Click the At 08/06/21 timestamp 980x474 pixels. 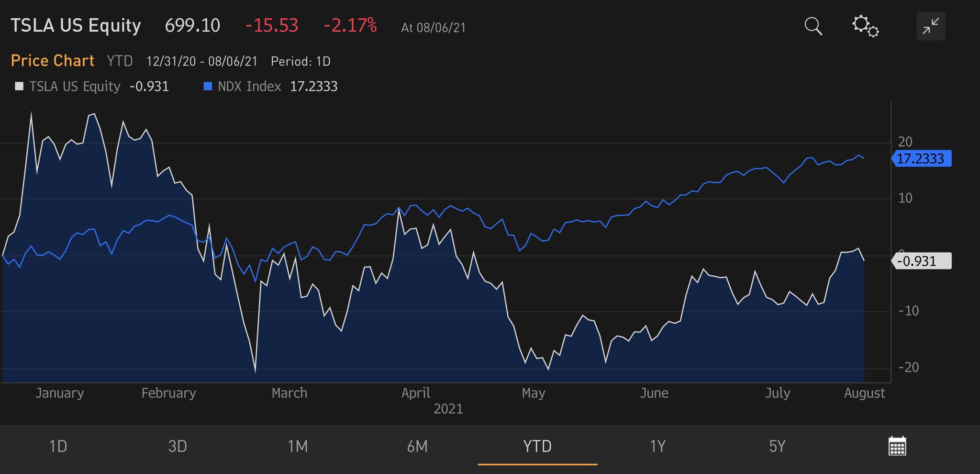(x=434, y=28)
